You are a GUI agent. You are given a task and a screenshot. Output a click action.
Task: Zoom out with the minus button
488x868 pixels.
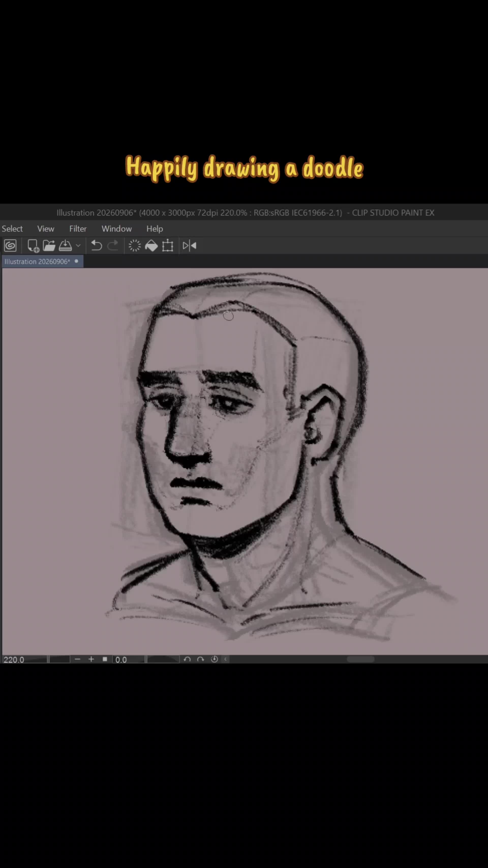78,659
